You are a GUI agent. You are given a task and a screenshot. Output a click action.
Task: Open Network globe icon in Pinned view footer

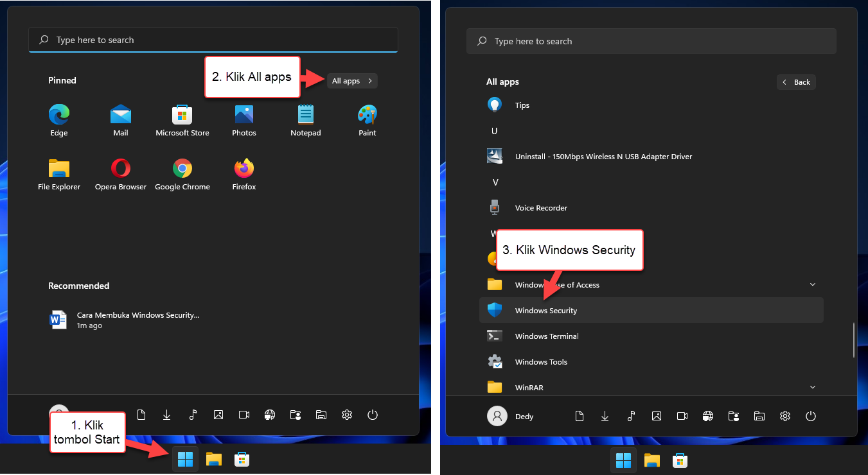tap(270, 415)
